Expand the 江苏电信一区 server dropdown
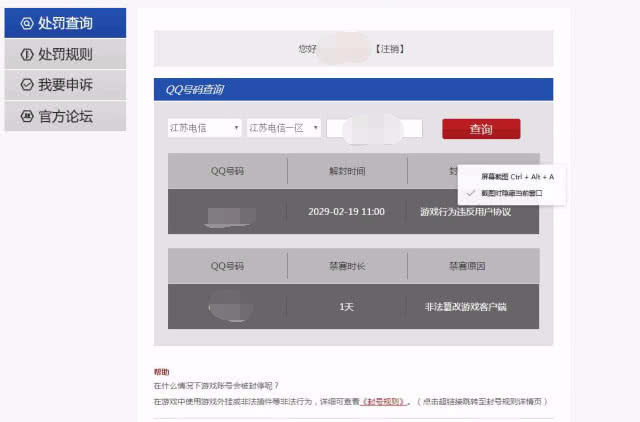 [x=283, y=128]
